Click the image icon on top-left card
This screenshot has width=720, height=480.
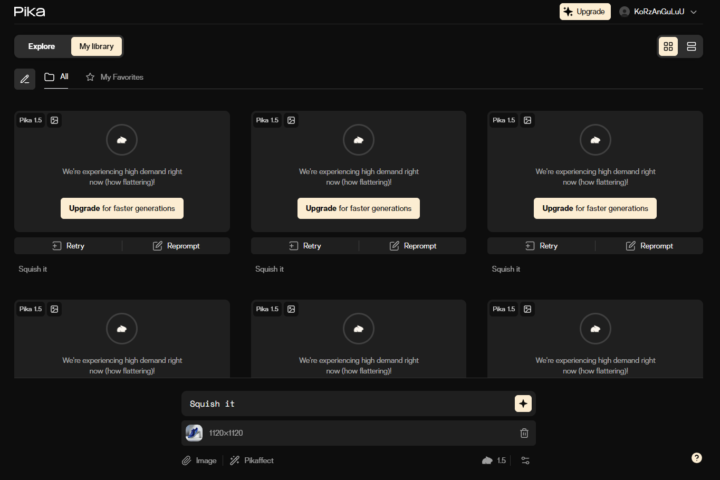(54, 120)
